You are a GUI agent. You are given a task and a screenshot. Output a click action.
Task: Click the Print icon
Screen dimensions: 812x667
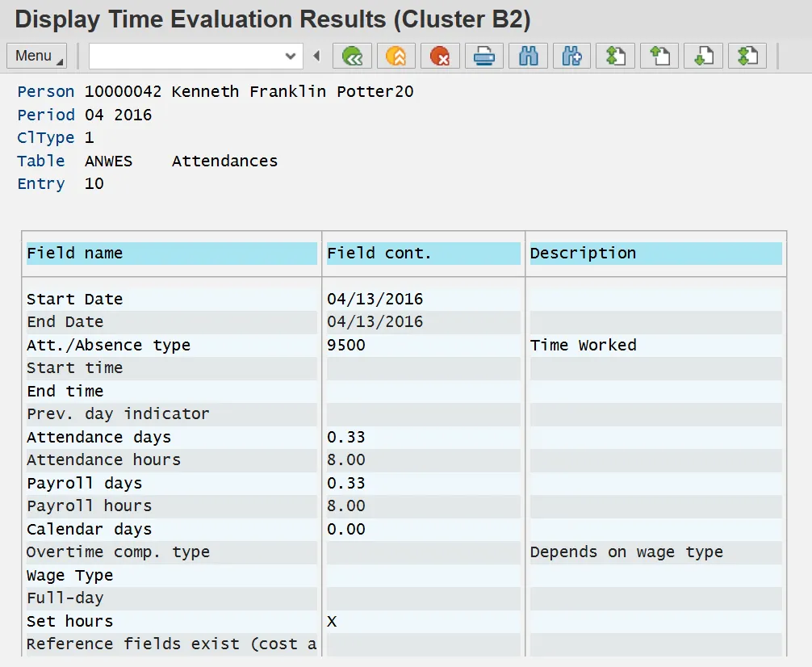(483, 57)
